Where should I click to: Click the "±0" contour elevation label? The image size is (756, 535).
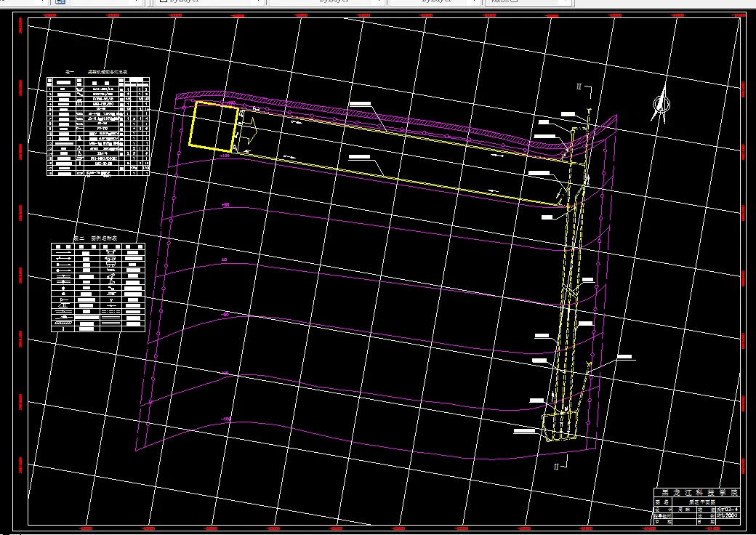tap(224, 260)
